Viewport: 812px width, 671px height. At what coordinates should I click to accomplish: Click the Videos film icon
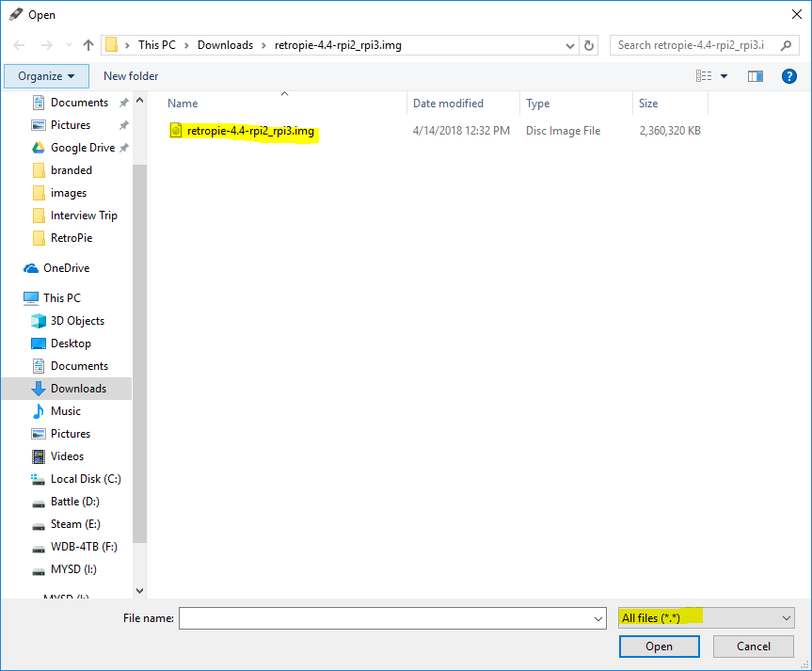(x=39, y=456)
